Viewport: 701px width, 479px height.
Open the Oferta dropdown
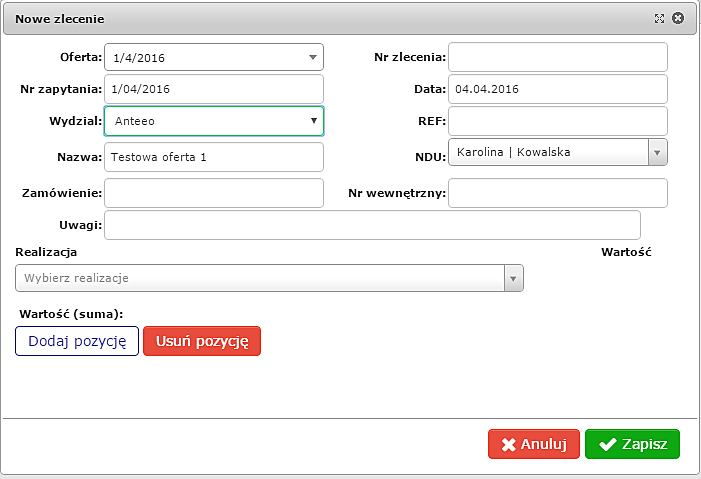click(313, 58)
